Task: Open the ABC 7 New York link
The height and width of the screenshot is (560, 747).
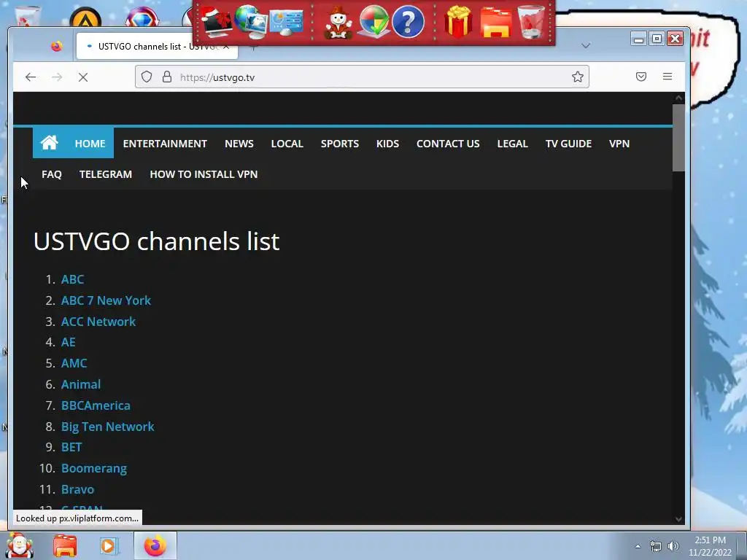Action: (106, 300)
